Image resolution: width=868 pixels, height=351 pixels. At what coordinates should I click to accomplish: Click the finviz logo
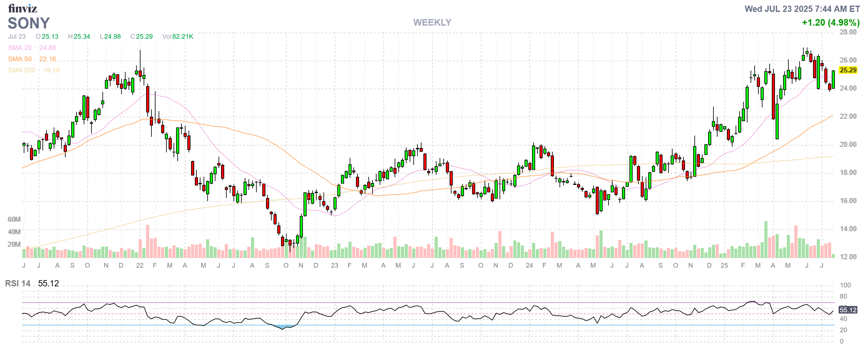[x=22, y=8]
